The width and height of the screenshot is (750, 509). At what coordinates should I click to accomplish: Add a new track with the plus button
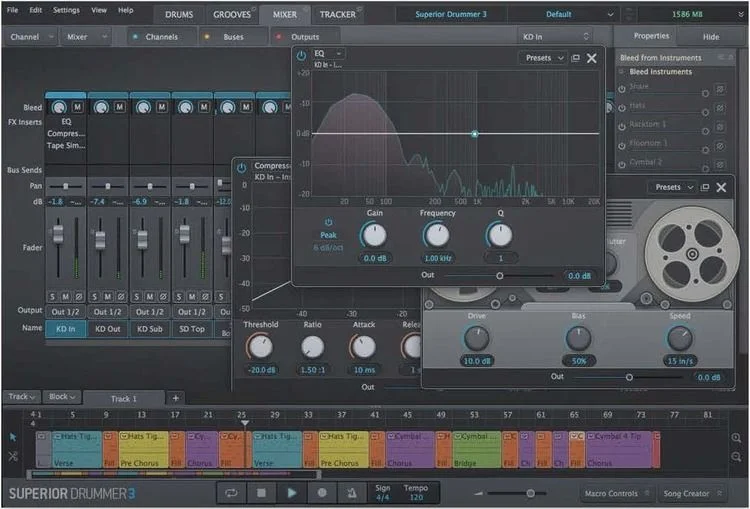tap(176, 398)
